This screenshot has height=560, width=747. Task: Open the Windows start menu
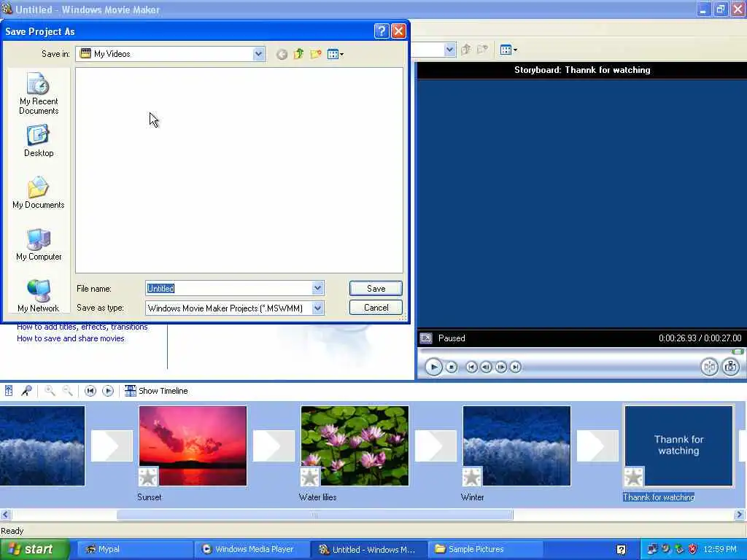pos(34,549)
